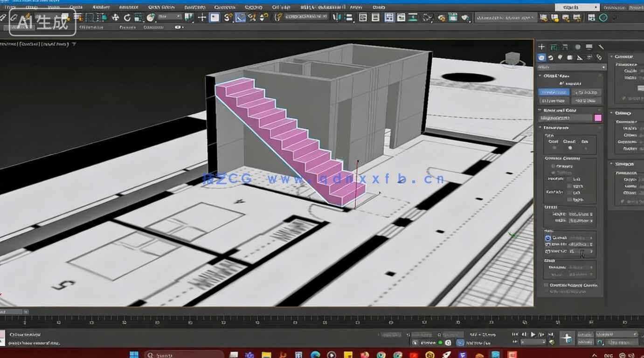This screenshot has width=644, height=358.
Task: Click the pink object color swatch
Action: tap(598, 118)
